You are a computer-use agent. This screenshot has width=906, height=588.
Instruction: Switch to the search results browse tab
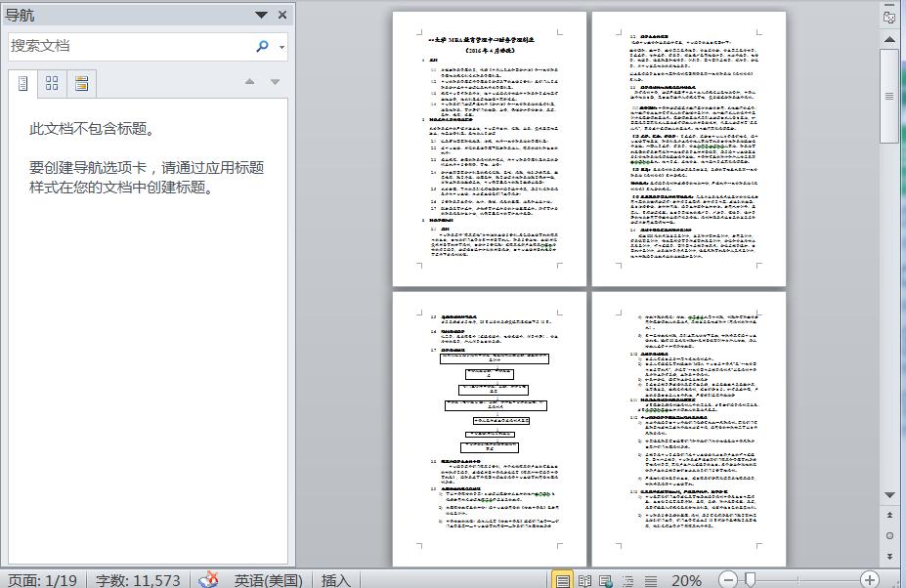coord(81,84)
